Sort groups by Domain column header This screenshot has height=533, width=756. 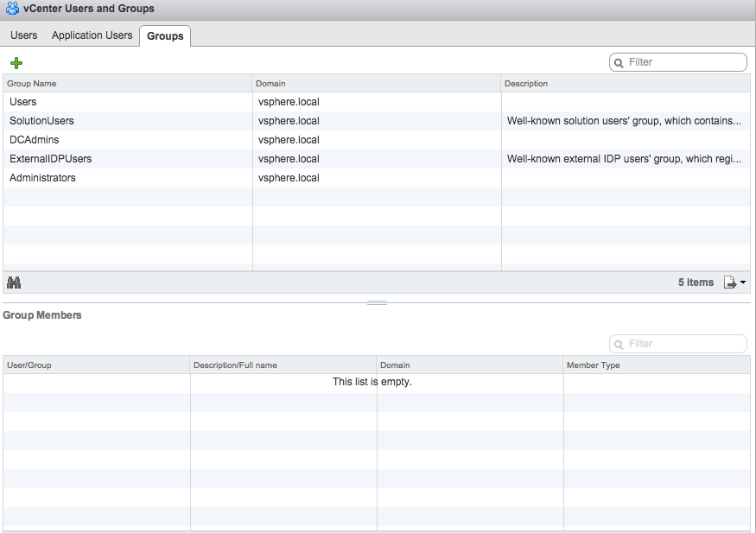[376, 84]
